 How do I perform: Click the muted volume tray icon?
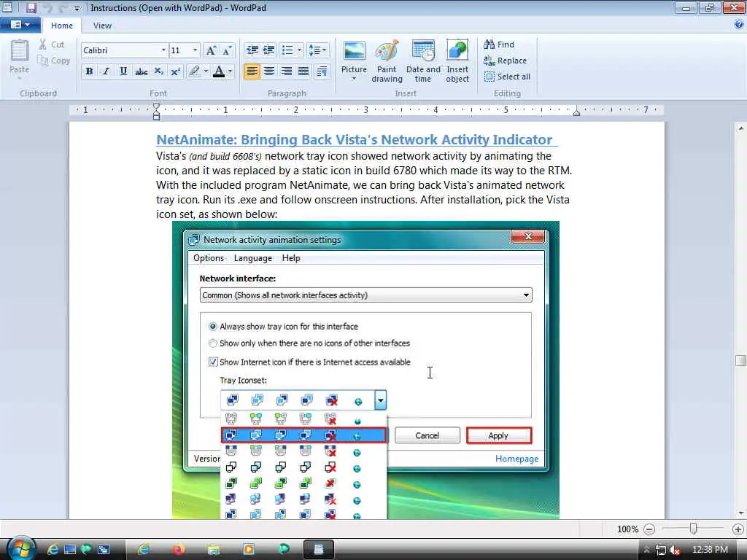point(674,550)
